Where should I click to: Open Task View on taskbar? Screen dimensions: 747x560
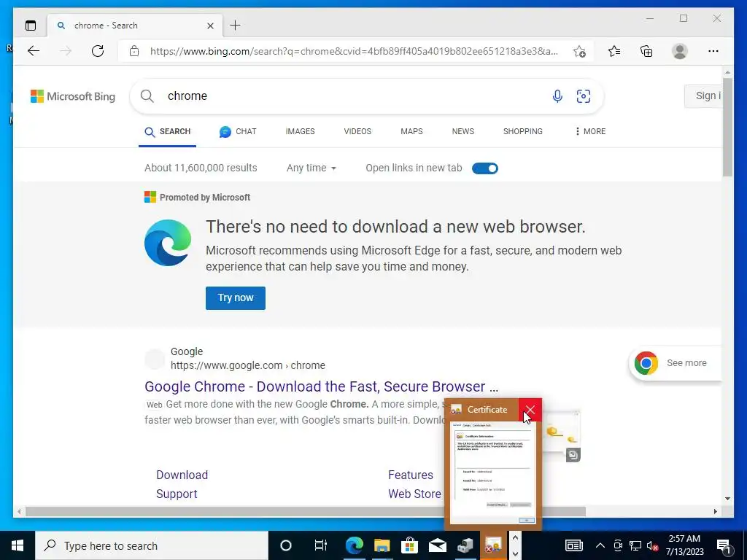click(x=321, y=545)
